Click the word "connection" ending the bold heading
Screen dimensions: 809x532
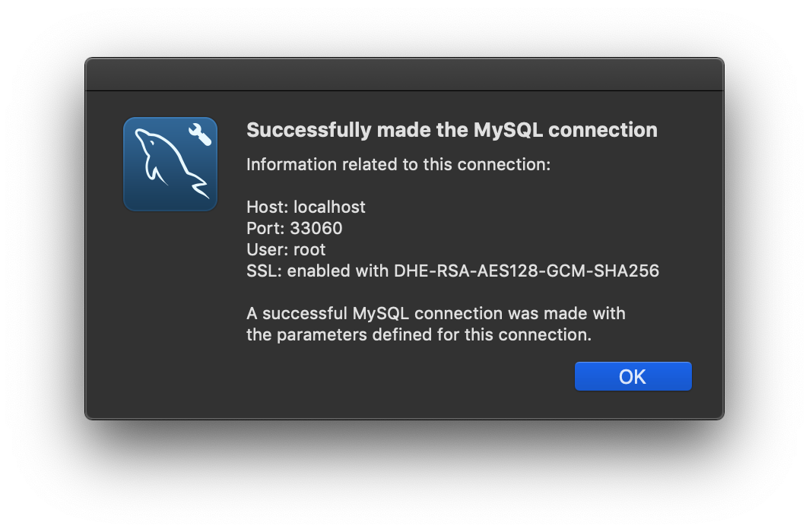pyautogui.click(x=603, y=130)
